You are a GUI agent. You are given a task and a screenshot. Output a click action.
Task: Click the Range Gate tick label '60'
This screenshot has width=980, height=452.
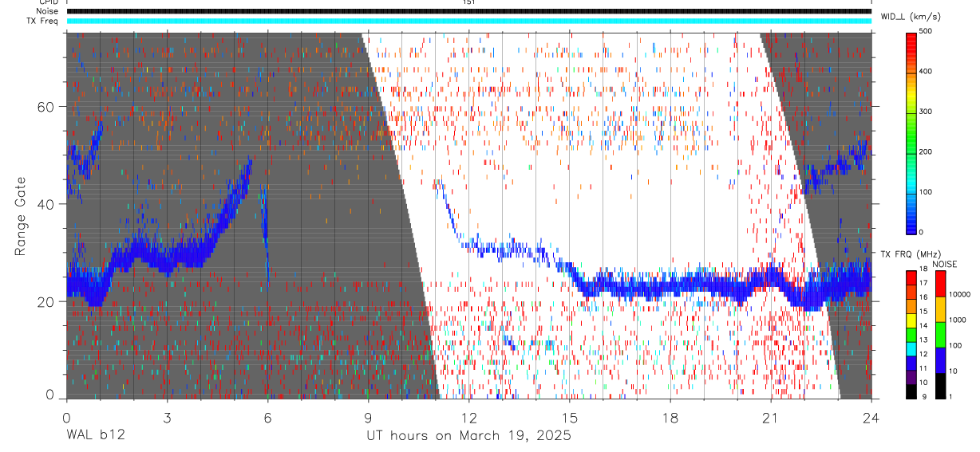click(x=46, y=107)
